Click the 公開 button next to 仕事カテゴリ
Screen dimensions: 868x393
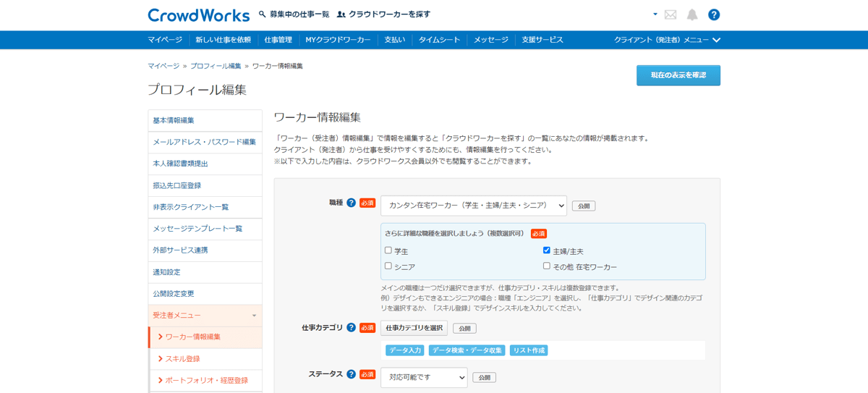(x=464, y=329)
